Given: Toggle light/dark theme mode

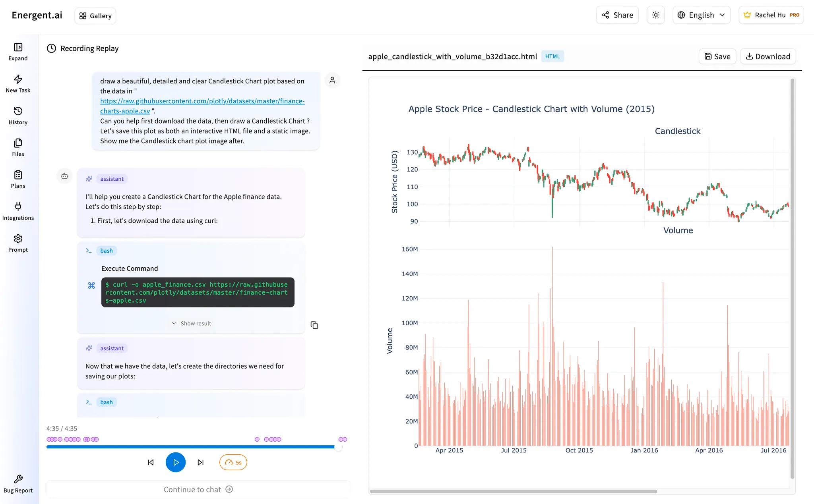Looking at the screenshot, I should pyautogui.click(x=655, y=15).
